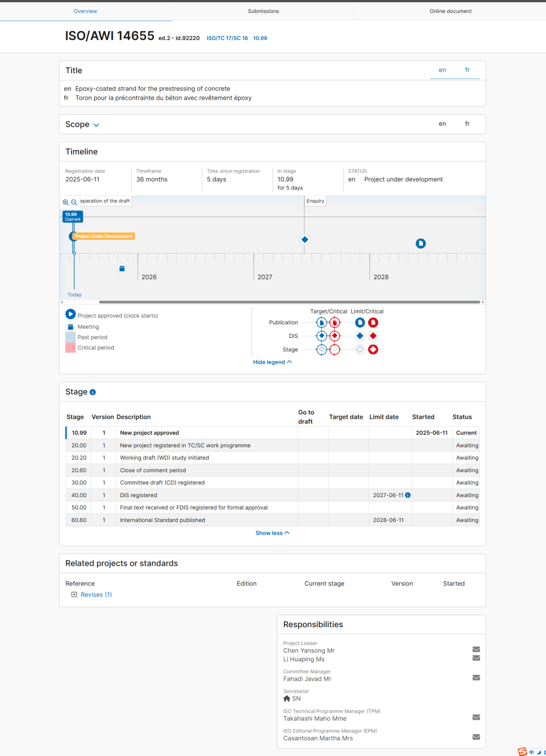
Task: Select the Title 'fr' language tab
Action: (467, 70)
